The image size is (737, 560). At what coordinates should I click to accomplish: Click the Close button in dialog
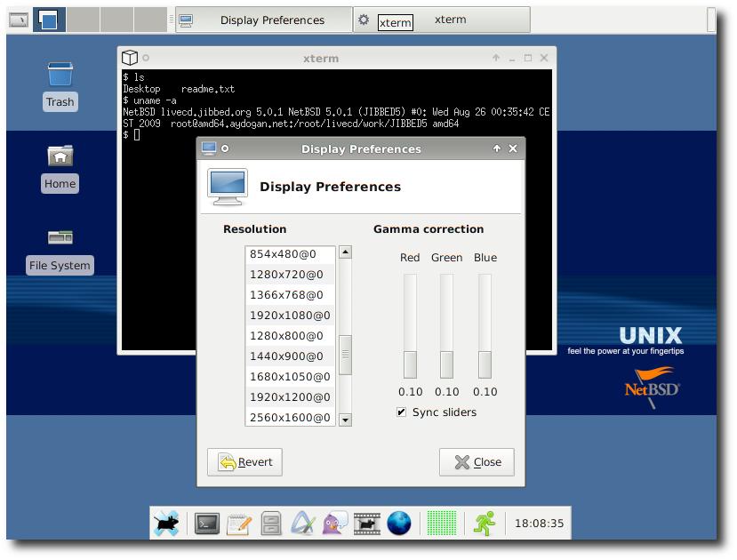point(477,462)
